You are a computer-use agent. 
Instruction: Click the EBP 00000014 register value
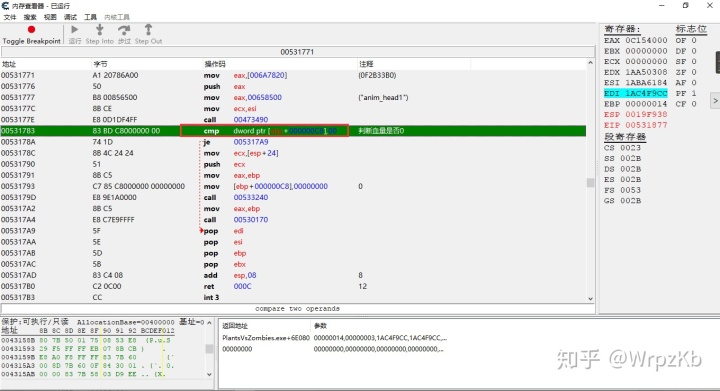[x=636, y=104]
